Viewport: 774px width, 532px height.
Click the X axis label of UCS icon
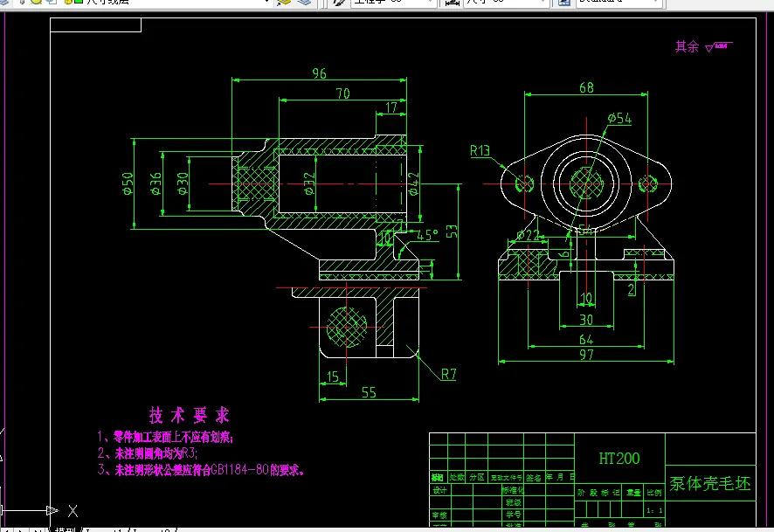click(x=73, y=511)
